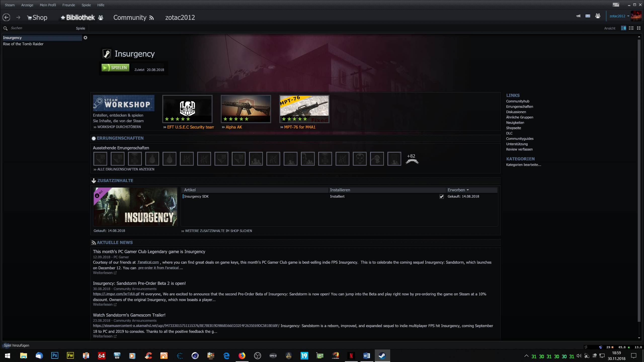Screen dimensions: 644x362
Task: Uncheck the Insurgency SDK installed checkbox
Action: pos(441,197)
